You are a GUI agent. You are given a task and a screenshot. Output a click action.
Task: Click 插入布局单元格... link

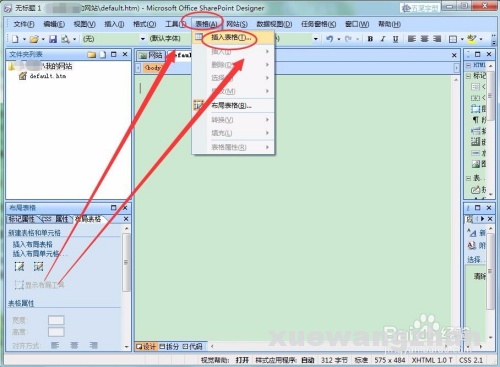coord(40,254)
